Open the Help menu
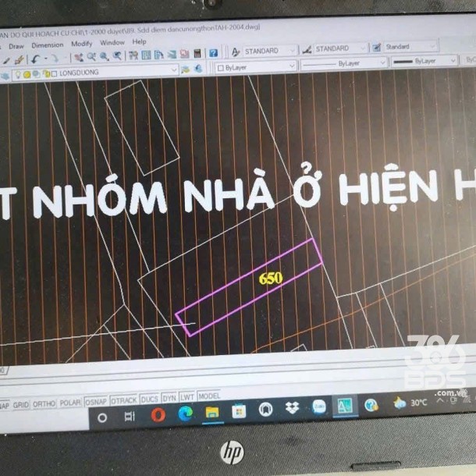Image resolution: width=476 pixels, height=476 pixels. coord(139,42)
